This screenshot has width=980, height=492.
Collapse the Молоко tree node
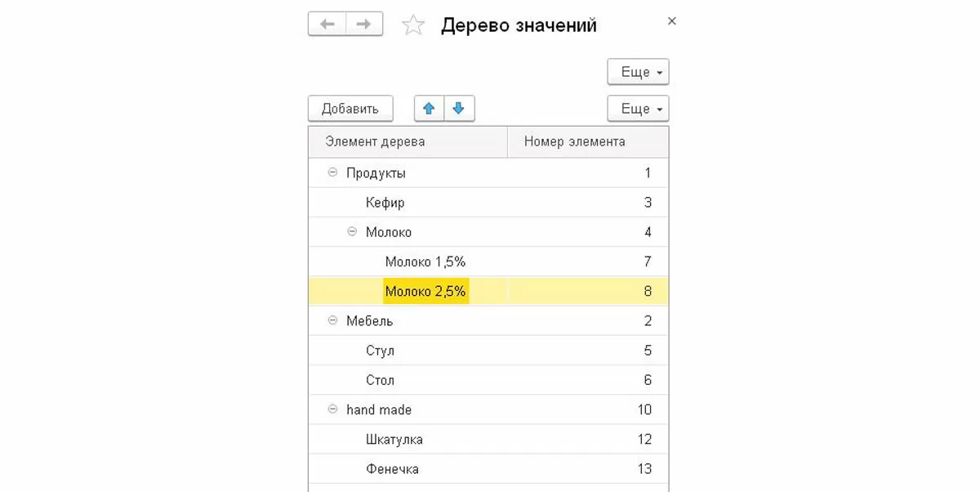click(352, 232)
